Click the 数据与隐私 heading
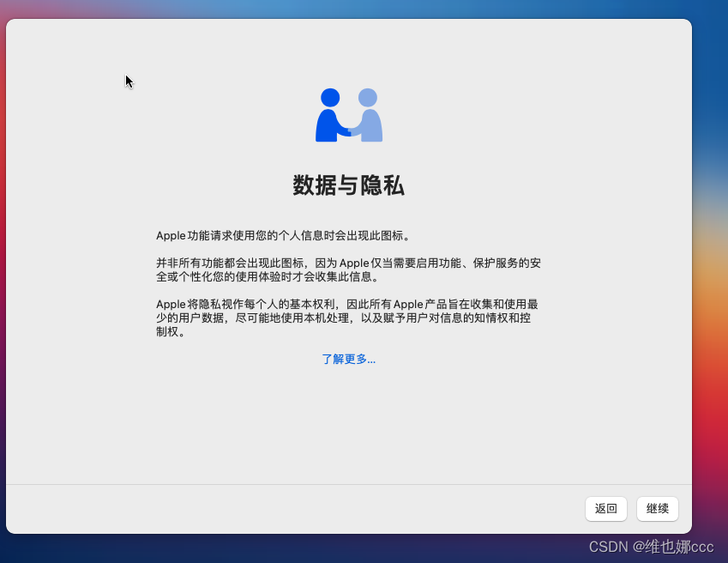Screen dimensions: 728x563 (x=349, y=185)
